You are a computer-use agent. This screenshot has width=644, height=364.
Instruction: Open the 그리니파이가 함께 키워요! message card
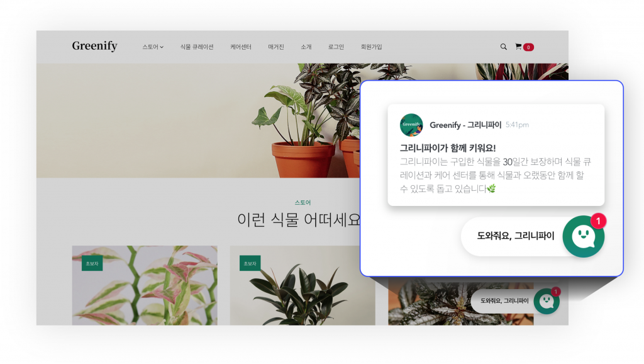point(496,155)
